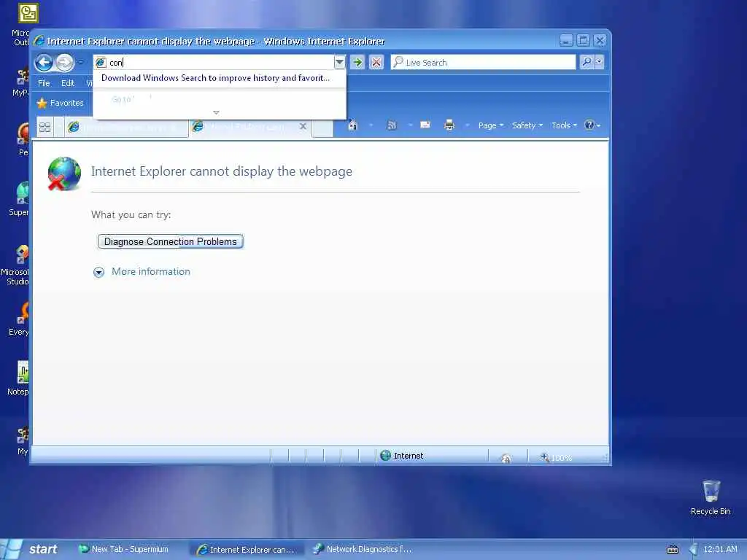Click the 12:01 AM clock
747x560 pixels.
point(720,549)
